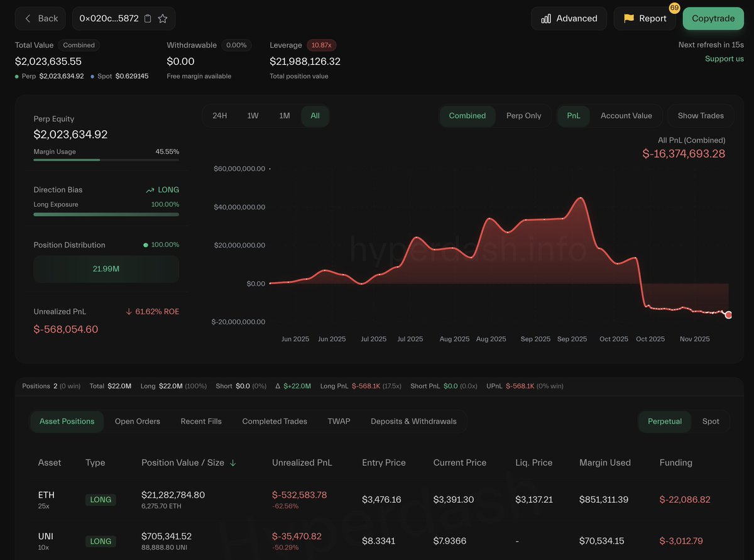Click the Copytrade button
The width and height of the screenshot is (754, 560).
[x=713, y=18]
